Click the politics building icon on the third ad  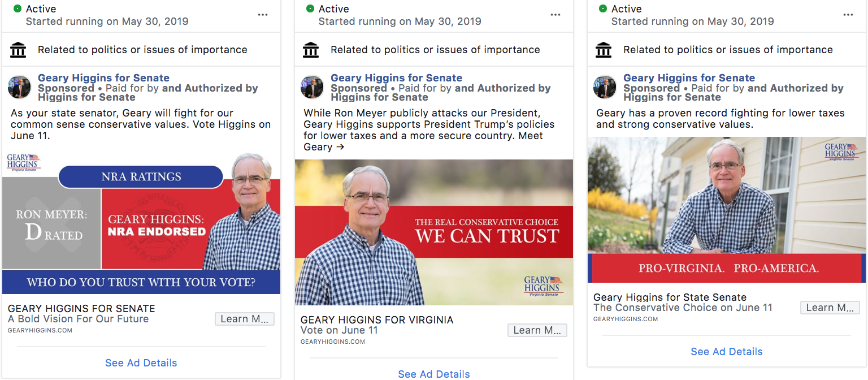click(x=604, y=50)
